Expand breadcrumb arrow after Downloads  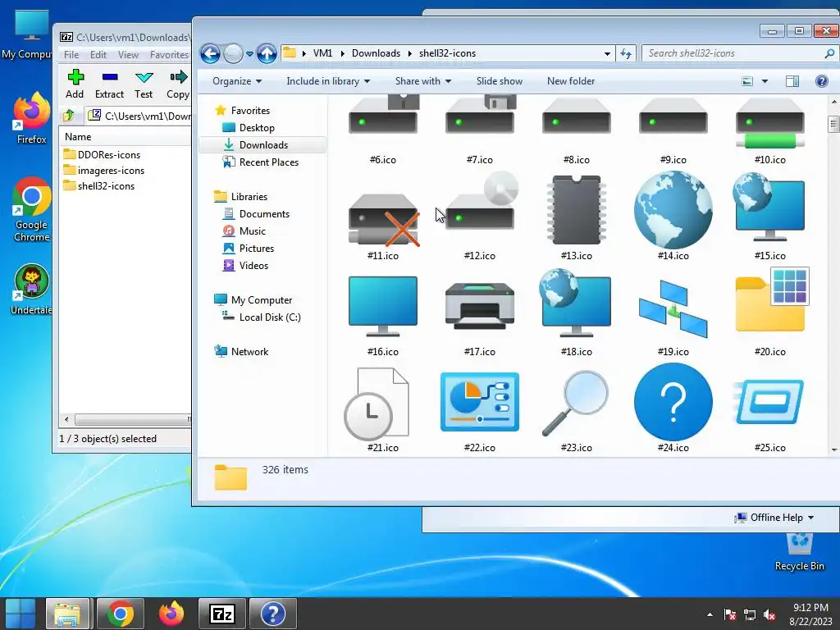410,53
